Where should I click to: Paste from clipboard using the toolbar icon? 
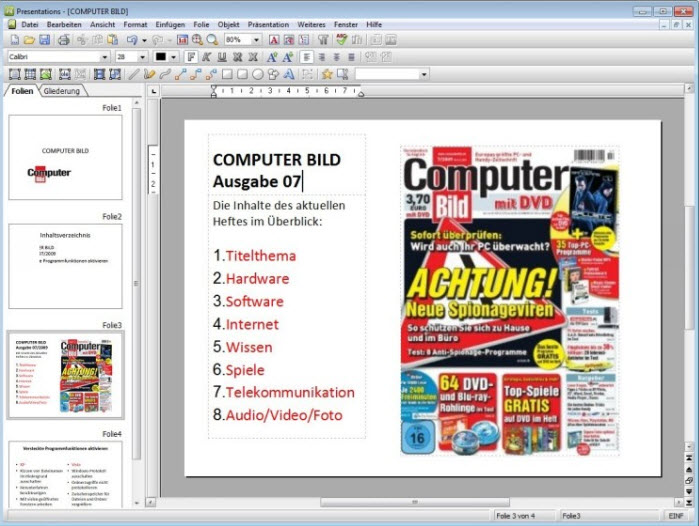click(113, 40)
